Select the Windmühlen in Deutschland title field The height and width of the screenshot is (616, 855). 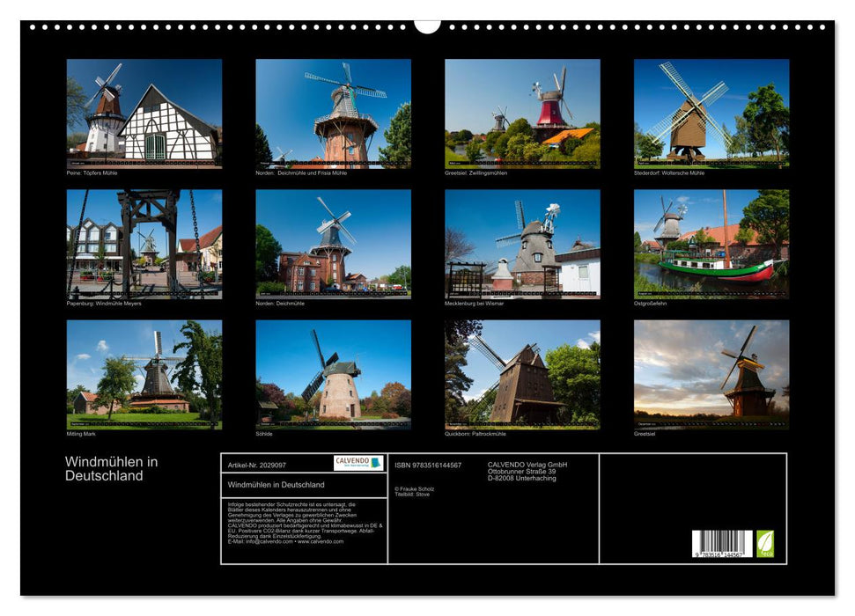[x=276, y=484]
